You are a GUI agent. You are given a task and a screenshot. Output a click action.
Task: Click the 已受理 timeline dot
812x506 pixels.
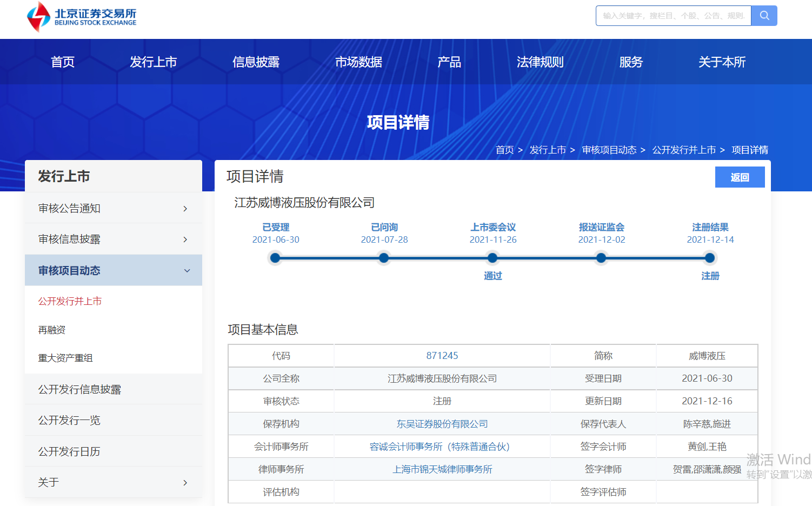(x=275, y=258)
